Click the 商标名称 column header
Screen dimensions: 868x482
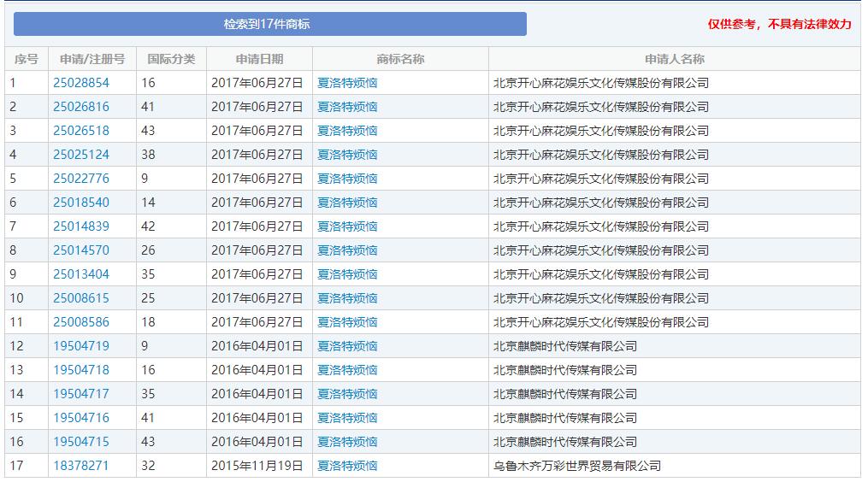click(x=400, y=59)
